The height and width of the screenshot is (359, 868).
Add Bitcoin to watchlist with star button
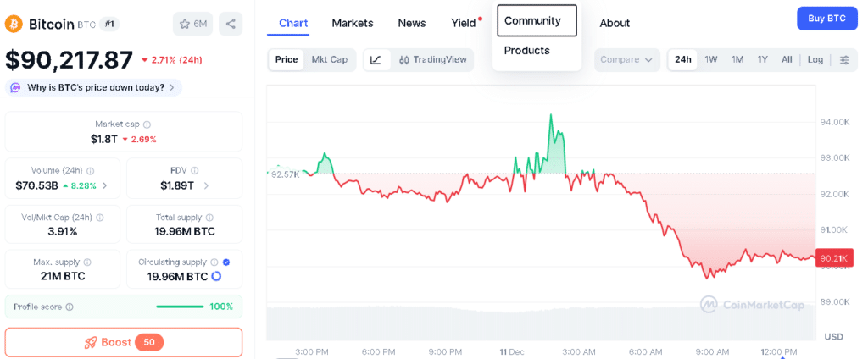click(192, 24)
